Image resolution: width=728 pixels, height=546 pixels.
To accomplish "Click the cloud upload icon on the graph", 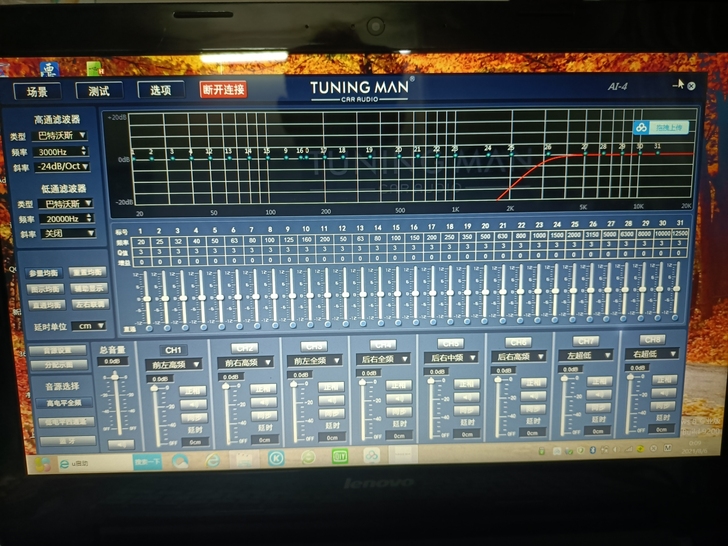I will click(x=640, y=127).
